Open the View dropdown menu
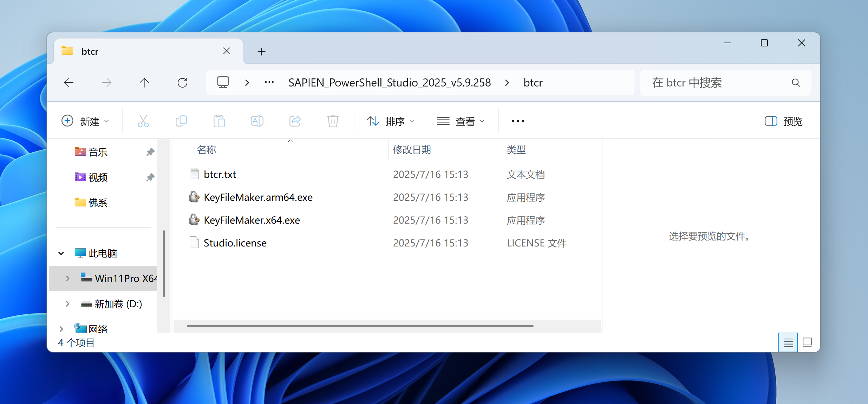868x404 pixels. [461, 121]
